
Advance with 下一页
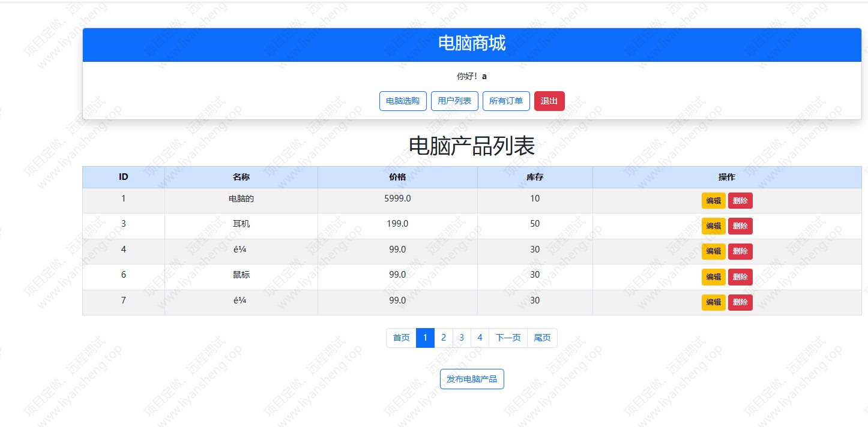coord(508,338)
